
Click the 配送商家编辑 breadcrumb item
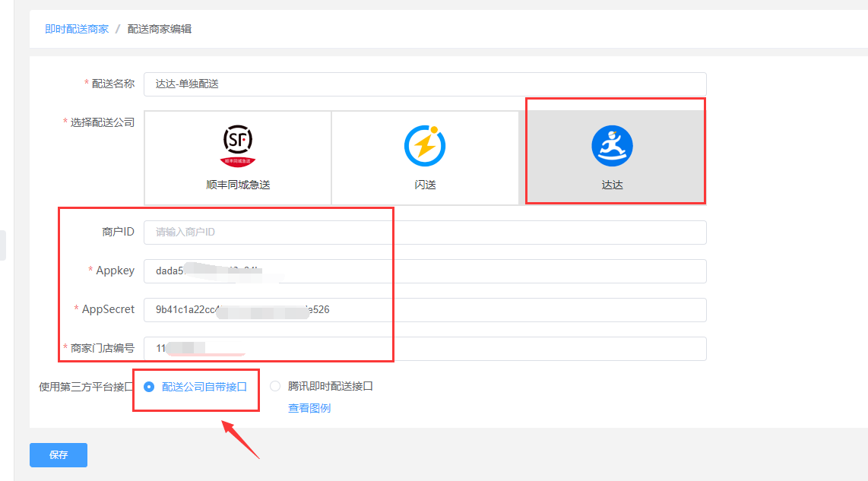[160, 29]
